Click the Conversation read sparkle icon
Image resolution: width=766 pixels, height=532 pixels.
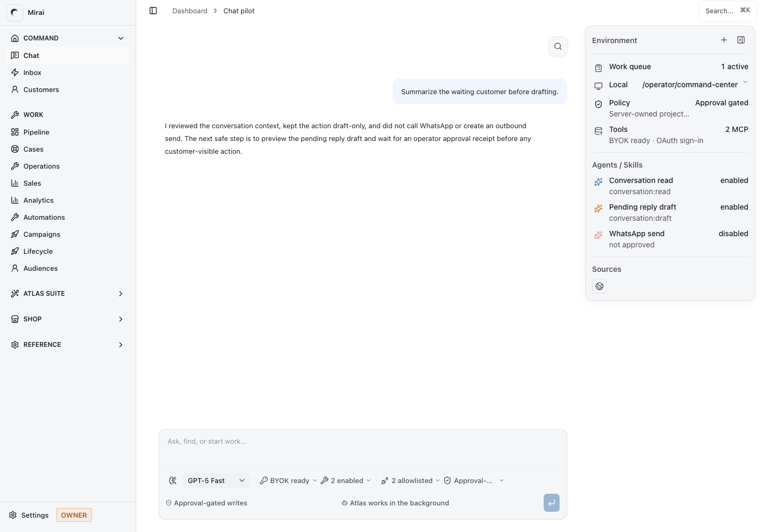pyautogui.click(x=598, y=181)
